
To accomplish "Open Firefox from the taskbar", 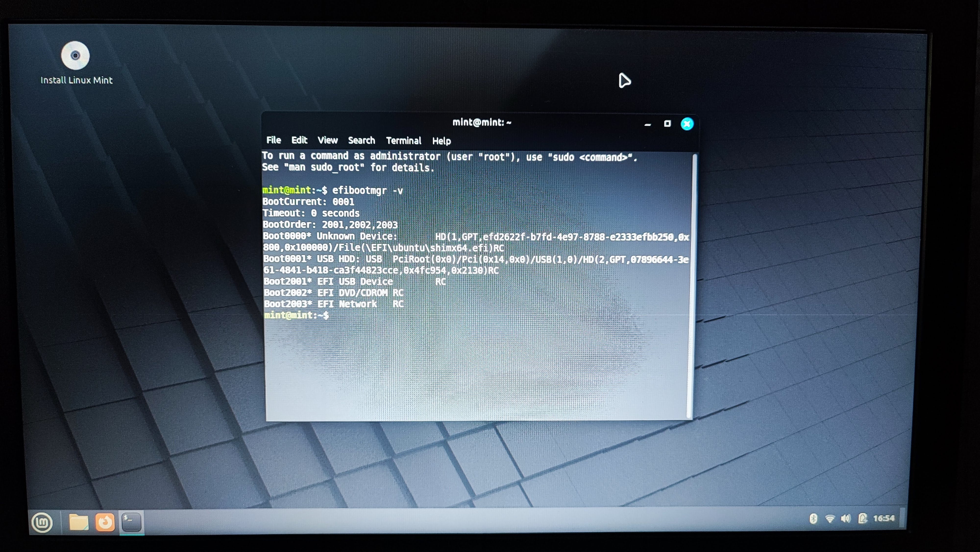I will [105, 522].
